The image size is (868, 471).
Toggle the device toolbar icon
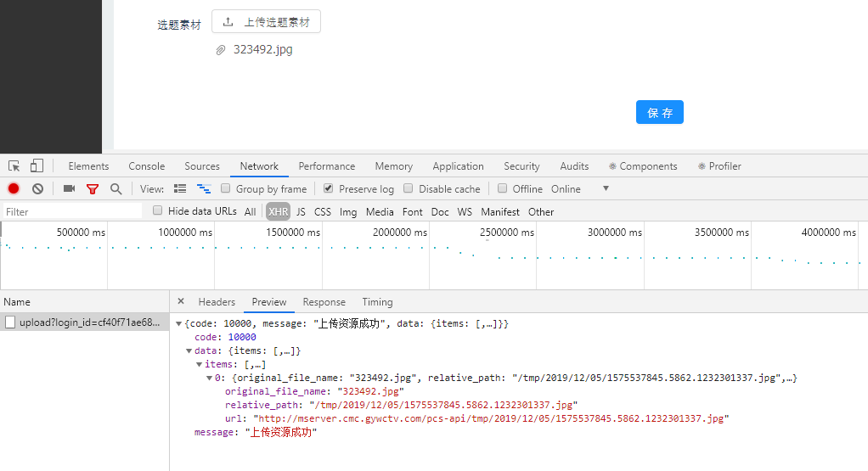[37, 166]
